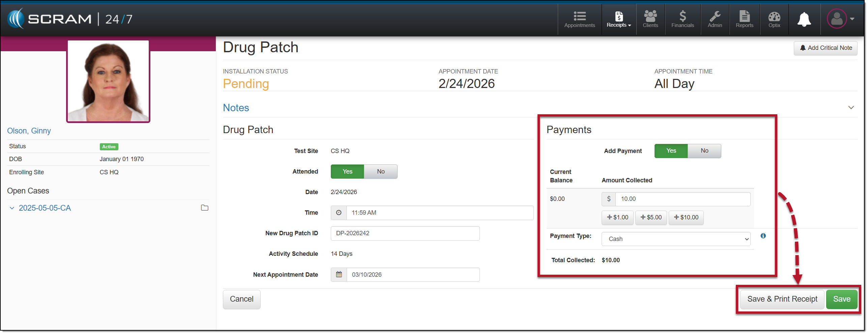The image size is (868, 334).
Task: Open the Receipts menu
Action: [x=618, y=19]
